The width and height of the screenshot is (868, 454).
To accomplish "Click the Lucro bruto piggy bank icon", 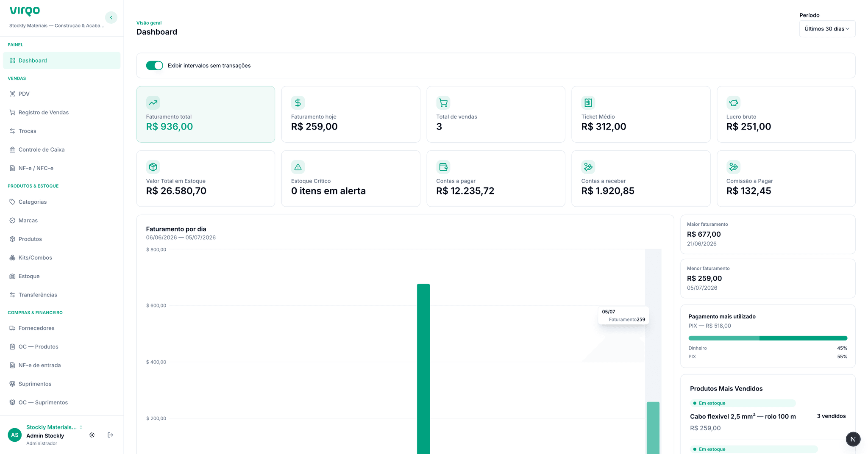I will pyautogui.click(x=733, y=102).
